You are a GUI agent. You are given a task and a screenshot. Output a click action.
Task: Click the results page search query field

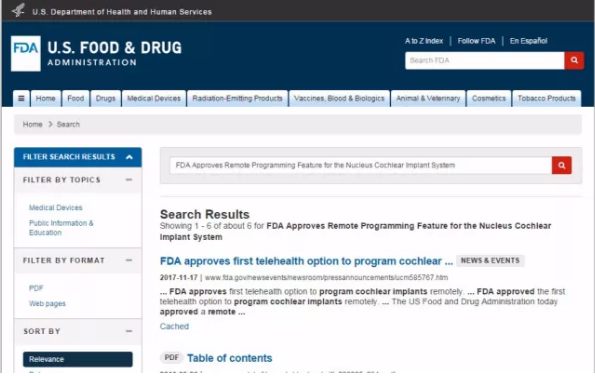pyautogui.click(x=360, y=165)
